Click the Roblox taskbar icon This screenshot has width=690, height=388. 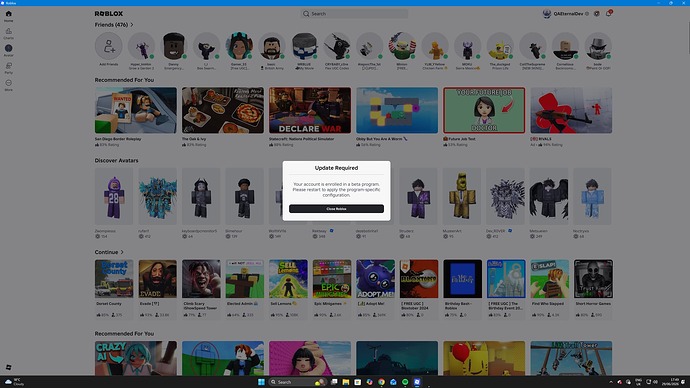pyautogui.click(x=417, y=382)
